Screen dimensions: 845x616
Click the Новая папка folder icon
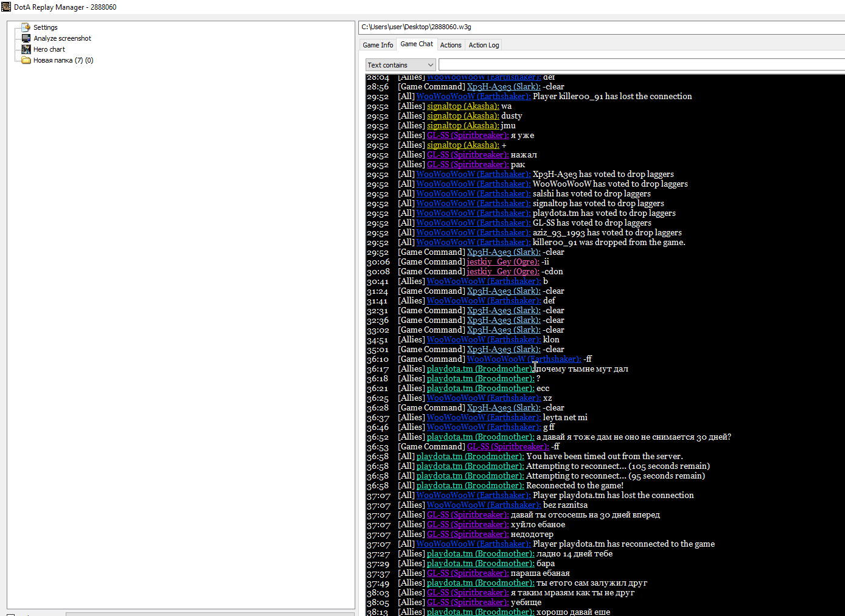coord(26,60)
